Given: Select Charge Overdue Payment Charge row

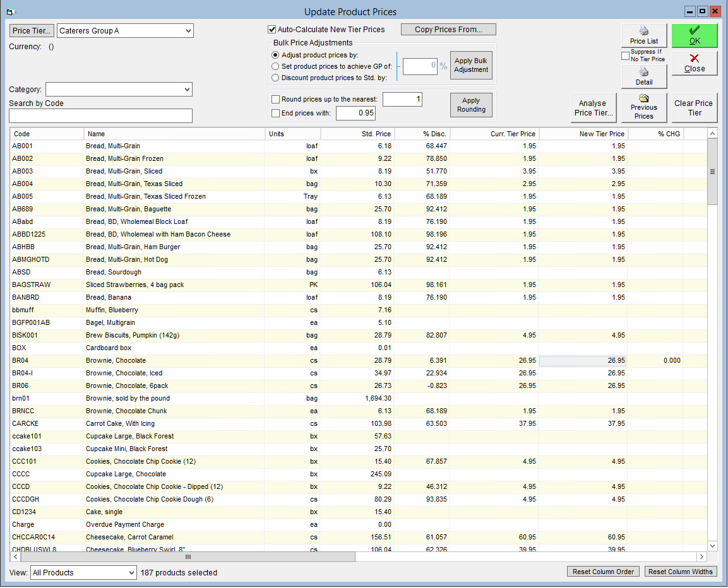Looking at the screenshot, I should click(359, 525).
